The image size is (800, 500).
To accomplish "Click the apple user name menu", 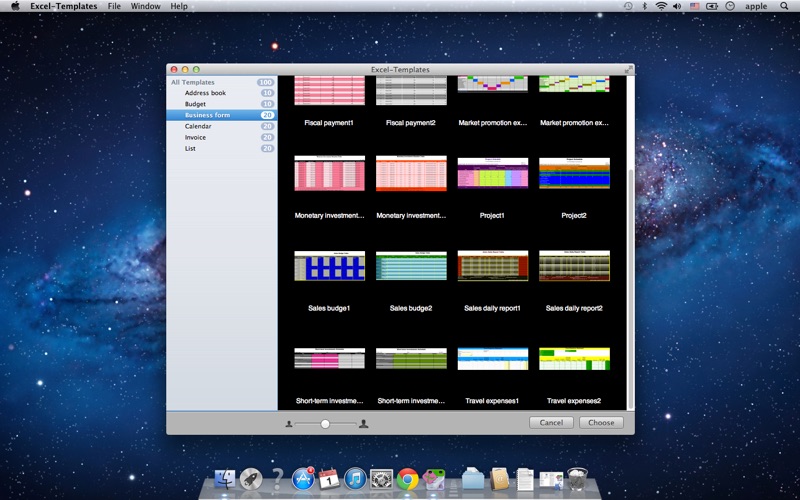I will point(756,6).
